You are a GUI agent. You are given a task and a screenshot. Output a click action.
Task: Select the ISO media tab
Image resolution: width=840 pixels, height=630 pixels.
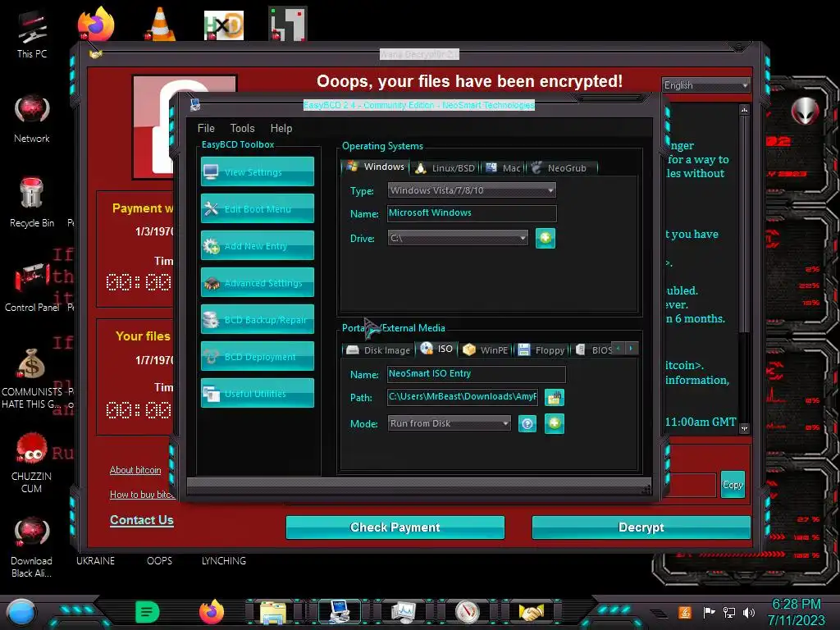(436, 349)
